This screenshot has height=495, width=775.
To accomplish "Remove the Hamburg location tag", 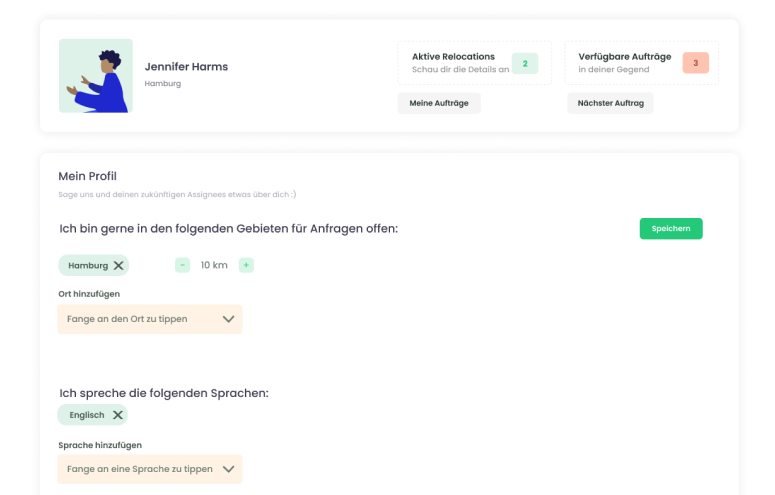I will (x=119, y=266).
